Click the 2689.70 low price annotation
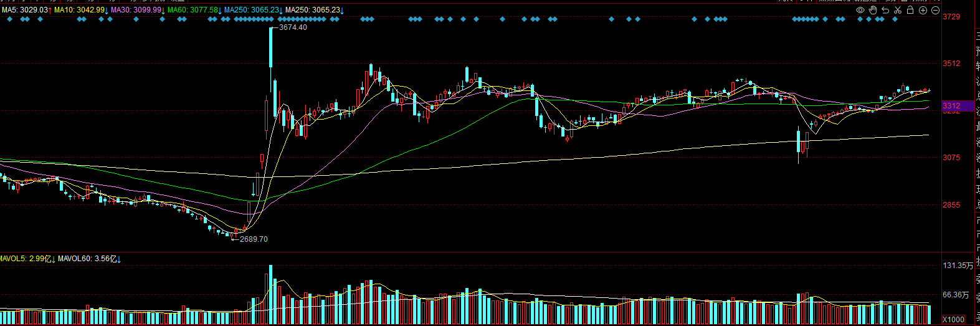Screen dimensions: 980x326 click(x=254, y=239)
